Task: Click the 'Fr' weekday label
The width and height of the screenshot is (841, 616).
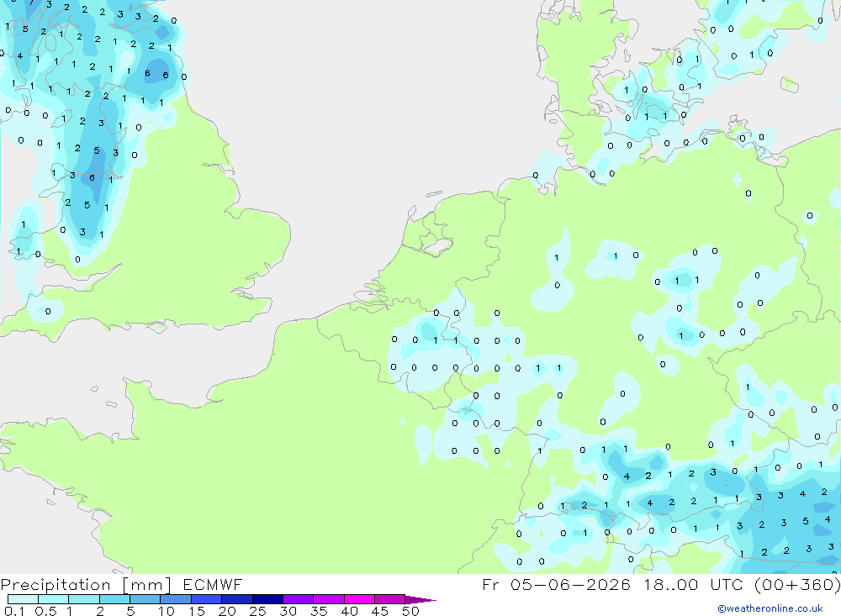Action: point(490,584)
